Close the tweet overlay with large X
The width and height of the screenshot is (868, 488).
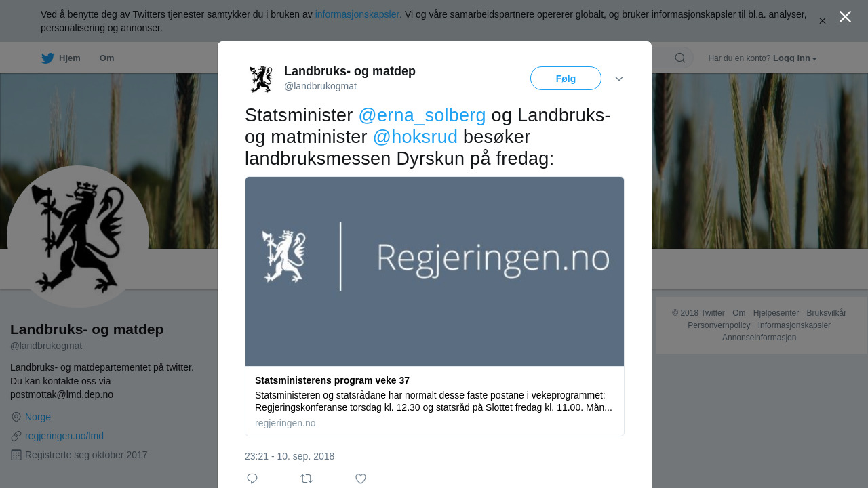[845, 16]
